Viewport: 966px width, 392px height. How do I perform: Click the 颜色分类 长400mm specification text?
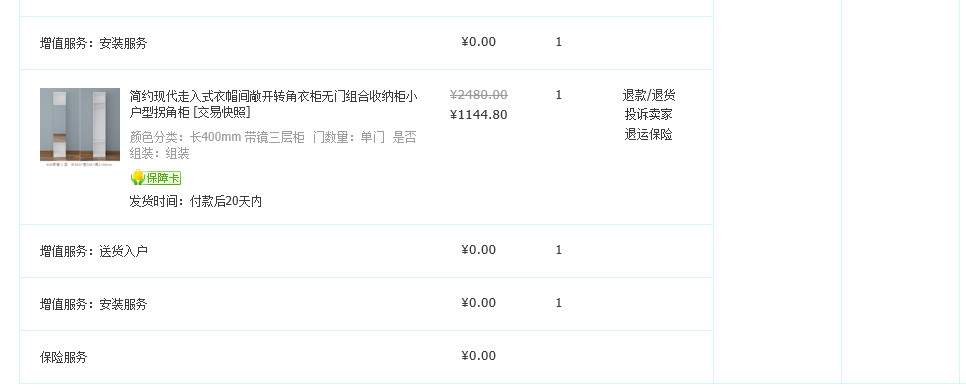click(273, 145)
